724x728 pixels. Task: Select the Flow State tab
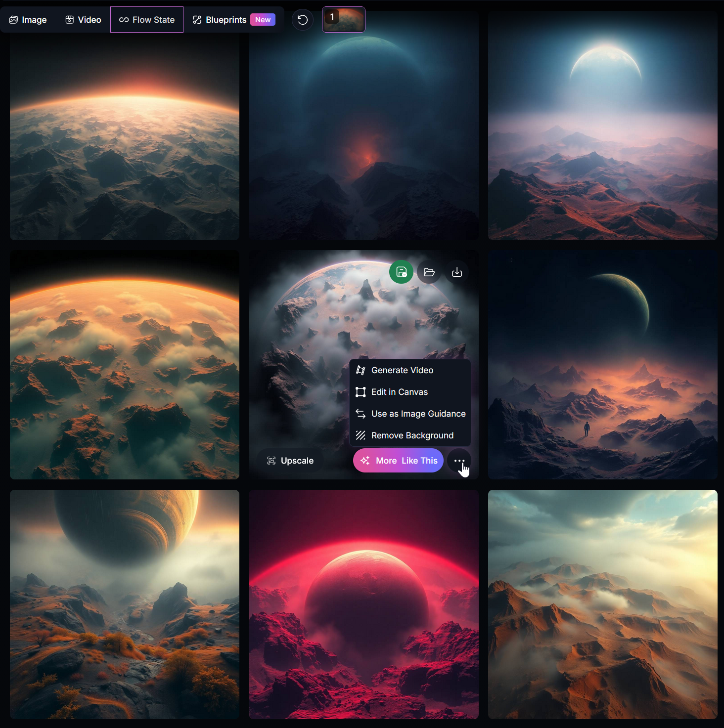[x=147, y=20]
